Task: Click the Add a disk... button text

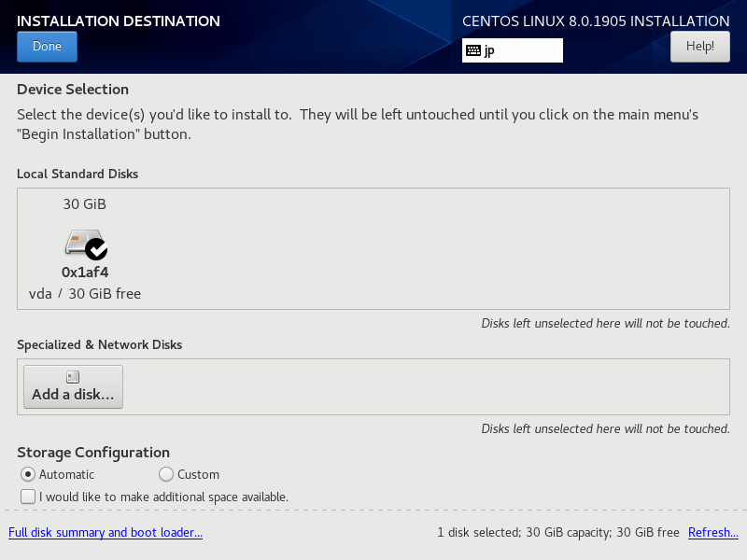Action: [x=73, y=394]
